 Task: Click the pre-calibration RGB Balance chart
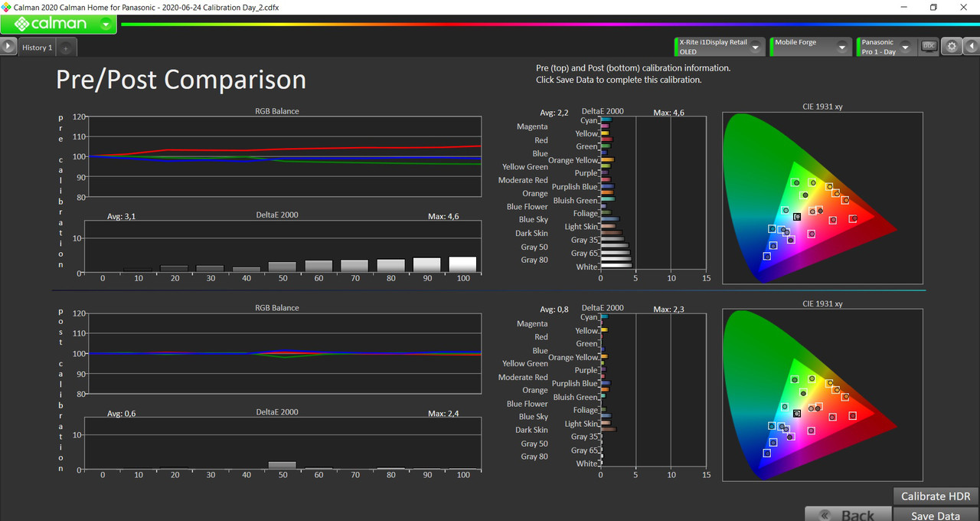285,157
